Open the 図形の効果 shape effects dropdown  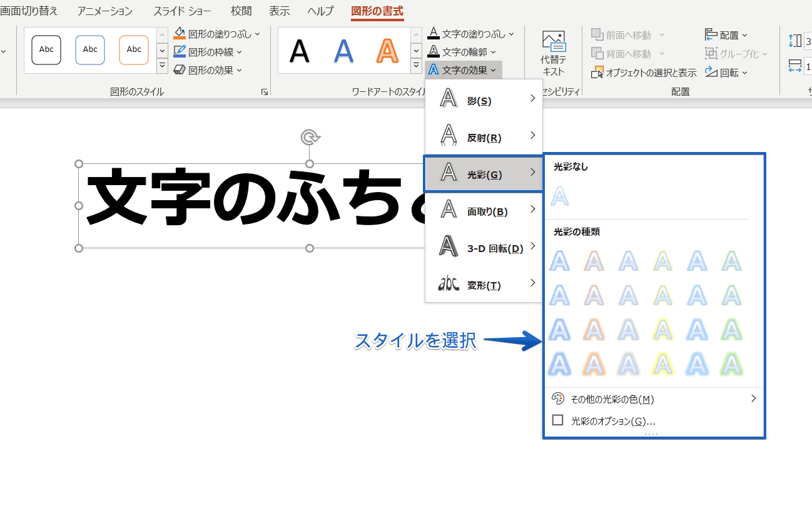(x=208, y=70)
